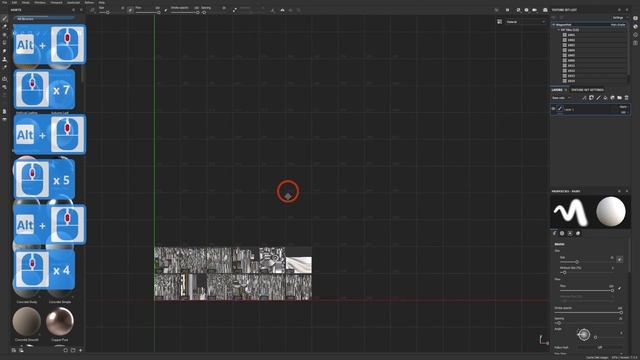Image resolution: width=640 pixels, height=360 pixels.
Task: Select the Copper Pure material thumbnail
Action: coord(60,322)
